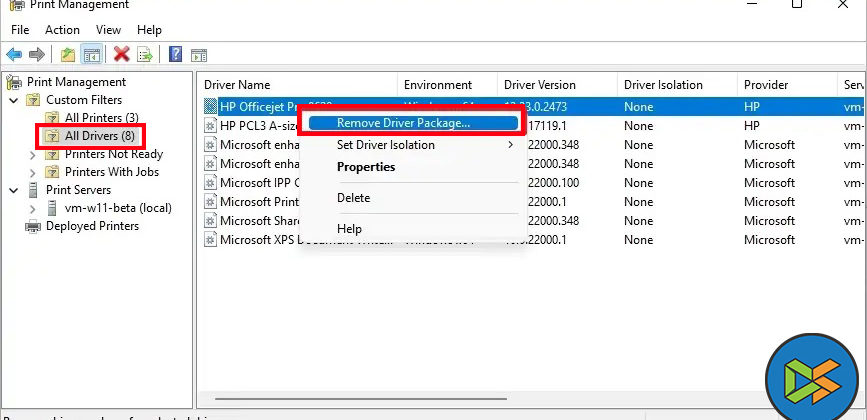
Task: Click the Forward arrow toolbar icon
Action: coord(37,54)
